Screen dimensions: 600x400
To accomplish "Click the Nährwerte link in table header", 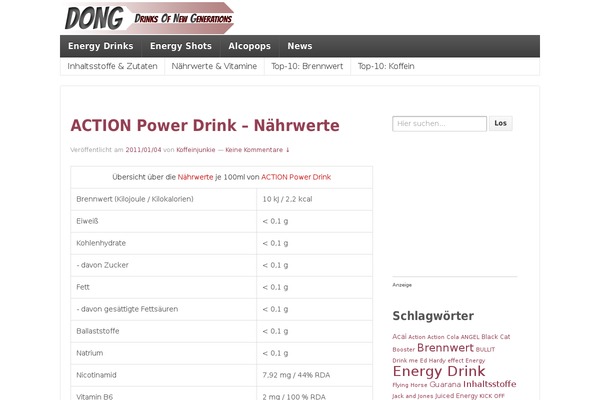I will 195,177.
